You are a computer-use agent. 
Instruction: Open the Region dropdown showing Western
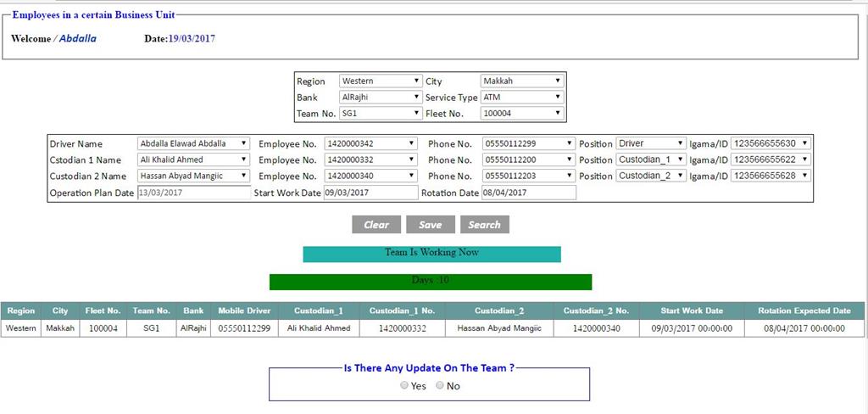[x=381, y=81]
